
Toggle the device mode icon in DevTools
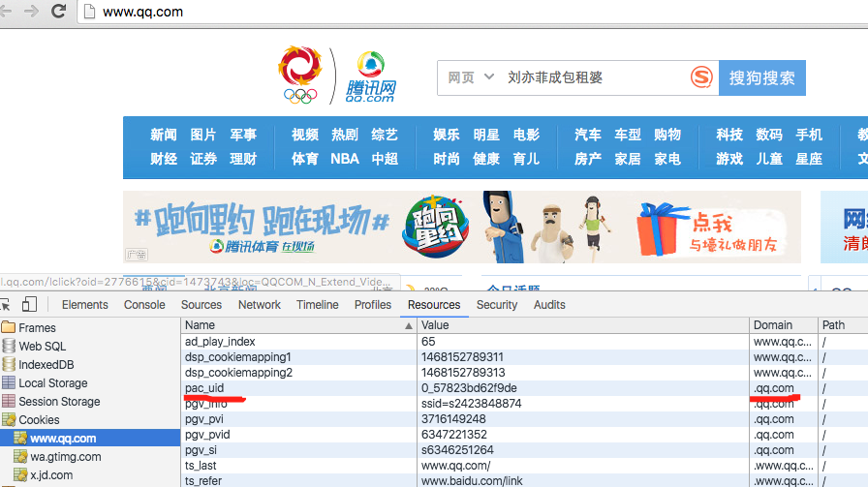(29, 304)
